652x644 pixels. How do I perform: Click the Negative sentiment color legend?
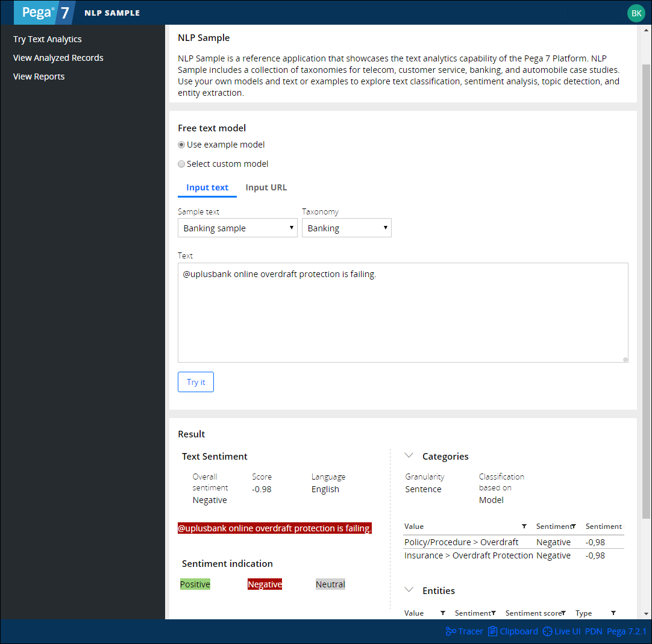(x=265, y=584)
